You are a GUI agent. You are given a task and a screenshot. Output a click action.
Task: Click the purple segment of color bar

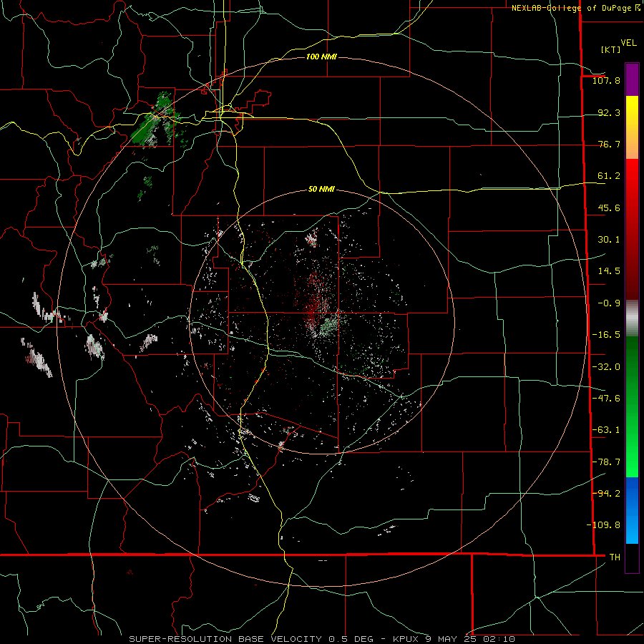tap(632, 80)
